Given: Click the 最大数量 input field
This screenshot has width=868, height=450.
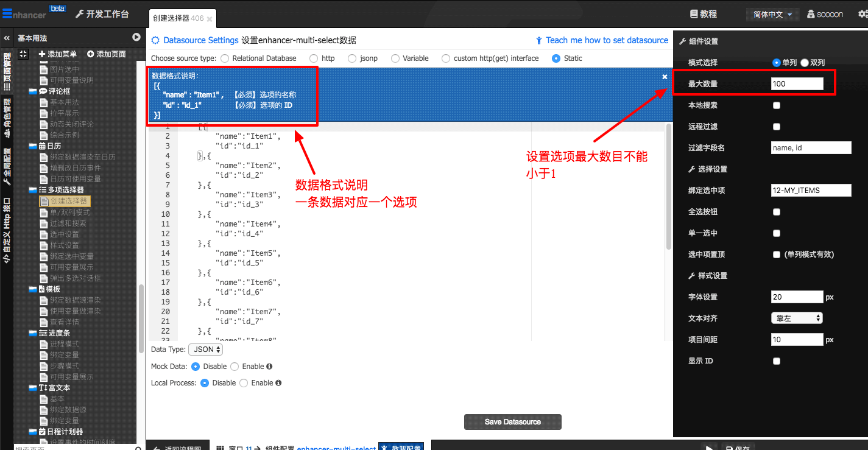Looking at the screenshot, I should [x=797, y=84].
